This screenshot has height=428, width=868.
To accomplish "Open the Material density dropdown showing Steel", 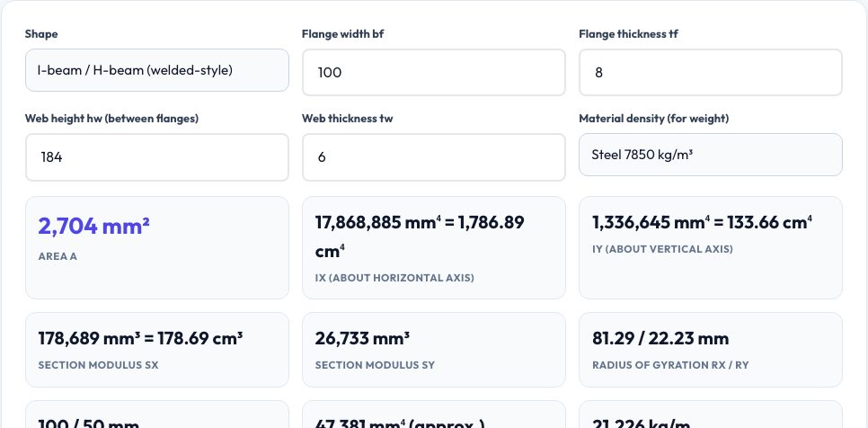I will (x=710, y=155).
